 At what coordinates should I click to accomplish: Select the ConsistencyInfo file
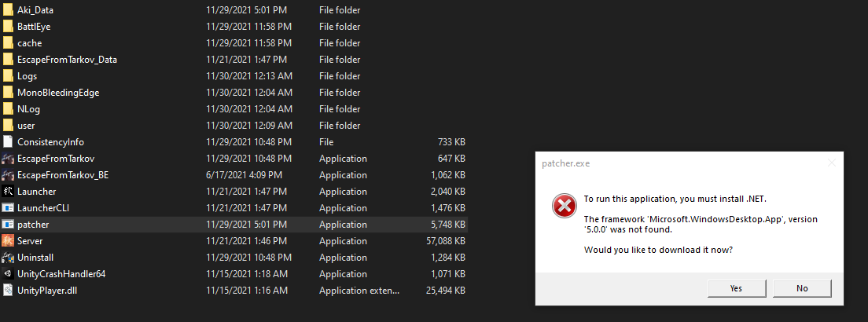pyautogui.click(x=235, y=142)
